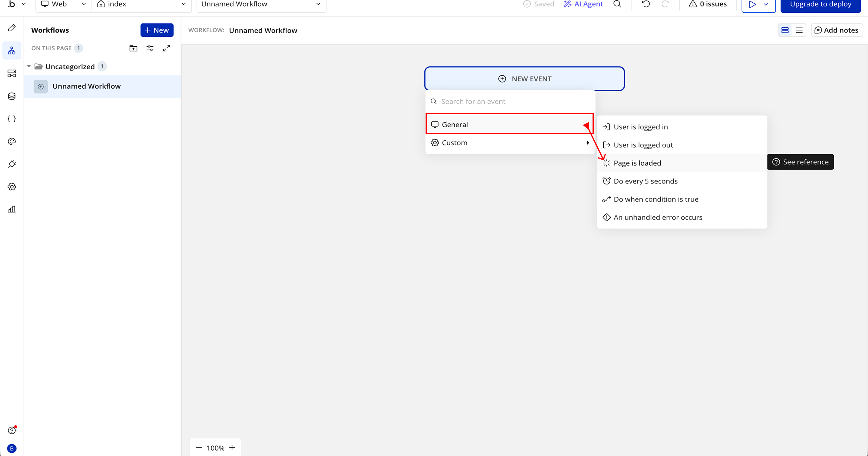Select the Page is loaded event
Screen dimensions: 868x456
tap(637, 163)
